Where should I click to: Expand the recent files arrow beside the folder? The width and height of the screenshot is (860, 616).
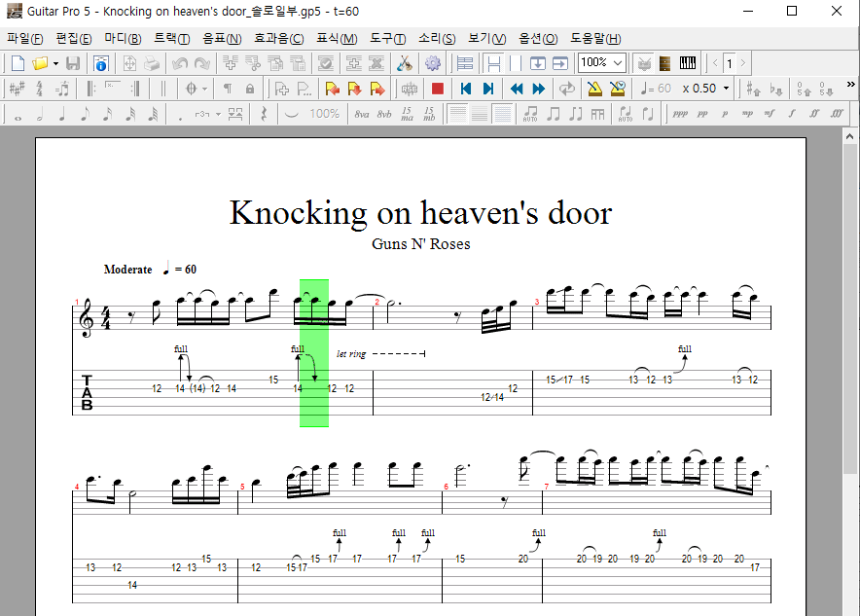(x=55, y=63)
